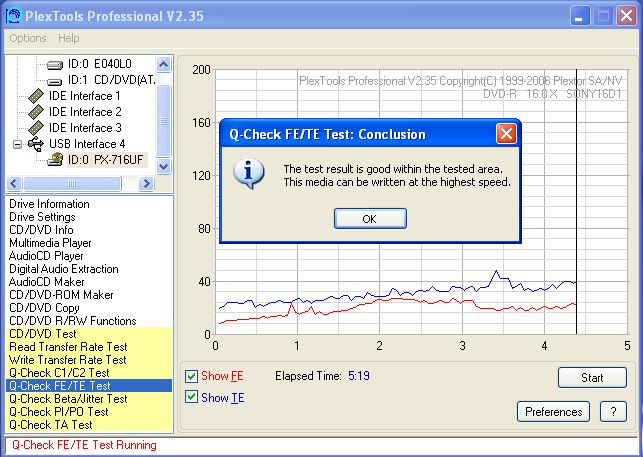Screen dimensions: 643x457
Task: Select the CD/DVD Test heading
Action: [89, 334]
